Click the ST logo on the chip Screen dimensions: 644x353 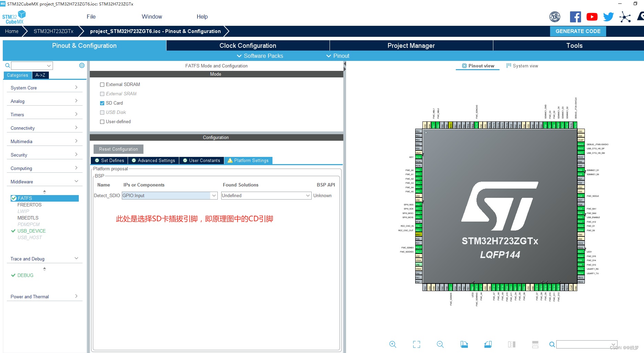click(x=500, y=206)
